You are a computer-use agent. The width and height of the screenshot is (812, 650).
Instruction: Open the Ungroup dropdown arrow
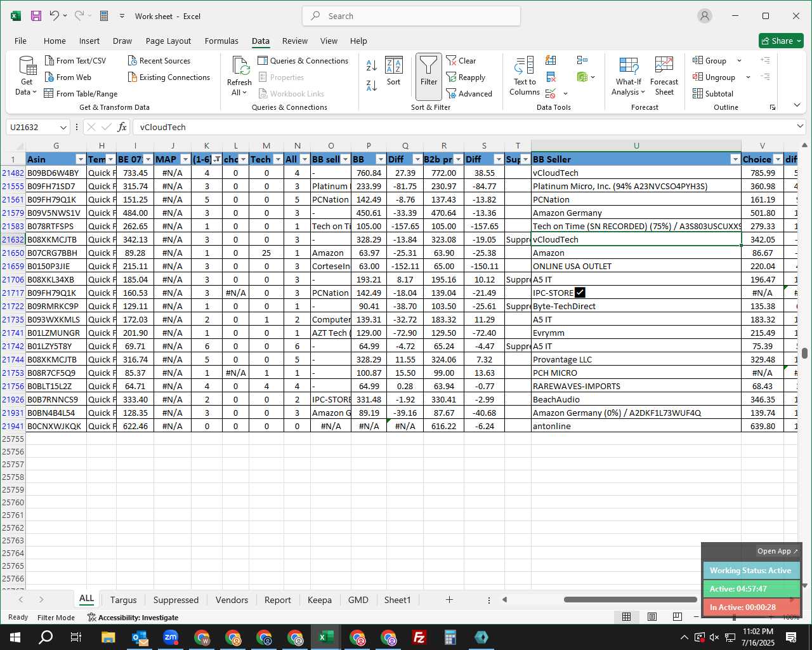pos(748,77)
